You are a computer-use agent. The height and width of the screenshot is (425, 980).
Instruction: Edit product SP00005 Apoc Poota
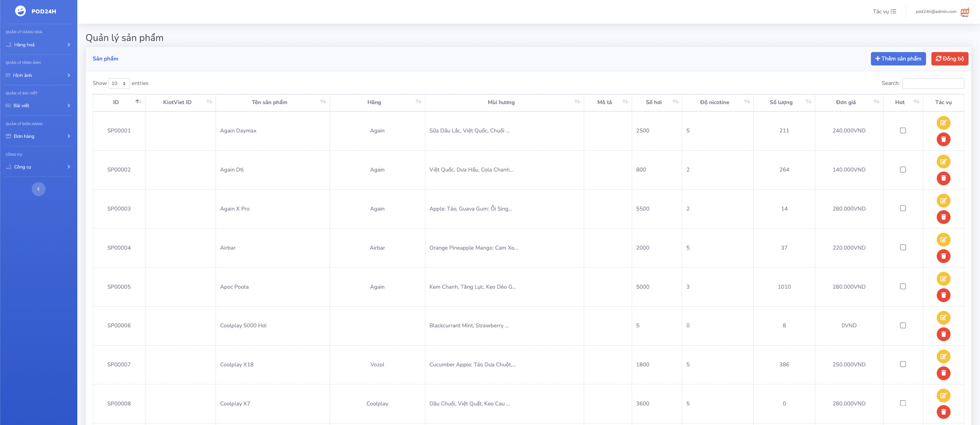pyautogui.click(x=943, y=279)
